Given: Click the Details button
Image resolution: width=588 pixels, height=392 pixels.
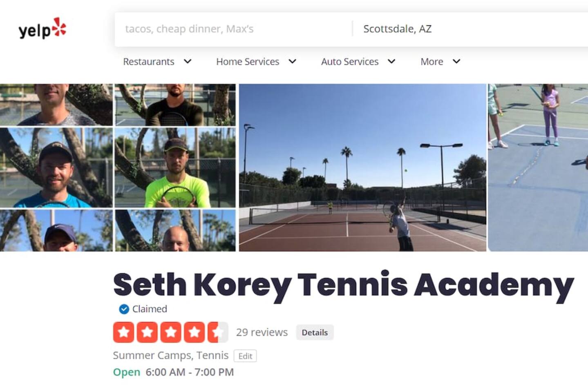Looking at the screenshot, I should (315, 332).
